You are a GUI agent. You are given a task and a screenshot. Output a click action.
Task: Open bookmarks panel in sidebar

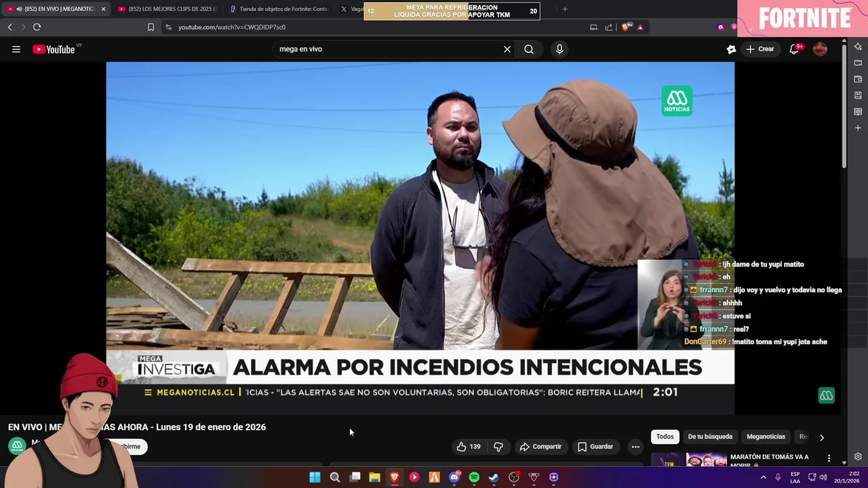tap(858, 96)
